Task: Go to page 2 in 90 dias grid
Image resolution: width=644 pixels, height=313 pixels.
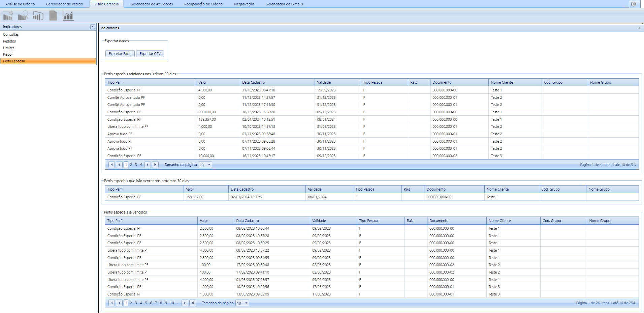Action: click(131, 165)
